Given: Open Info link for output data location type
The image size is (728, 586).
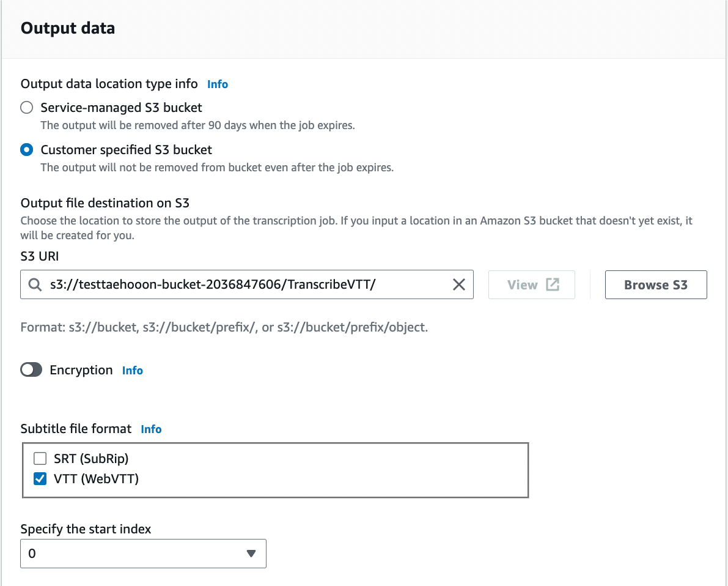Looking at the screenshot, I should click(218, 84).
